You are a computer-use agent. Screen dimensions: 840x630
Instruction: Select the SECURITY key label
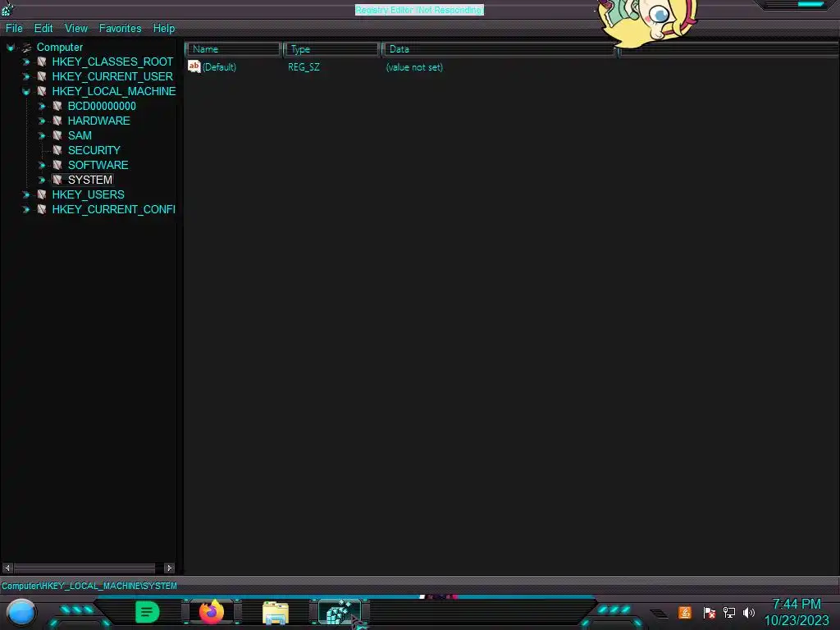click(94, 150)
